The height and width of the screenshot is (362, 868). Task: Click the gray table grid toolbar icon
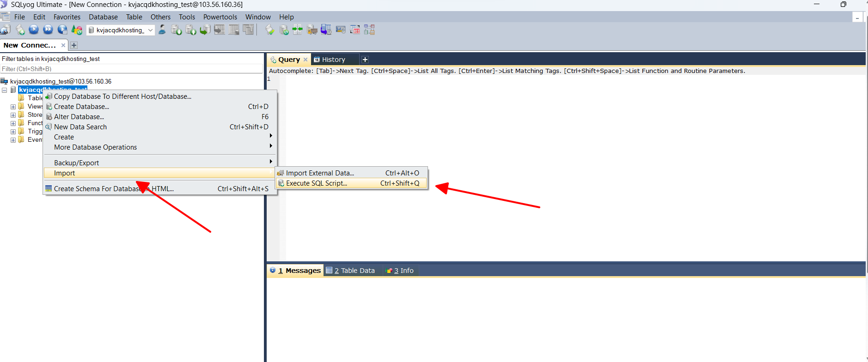coord(234,30)
